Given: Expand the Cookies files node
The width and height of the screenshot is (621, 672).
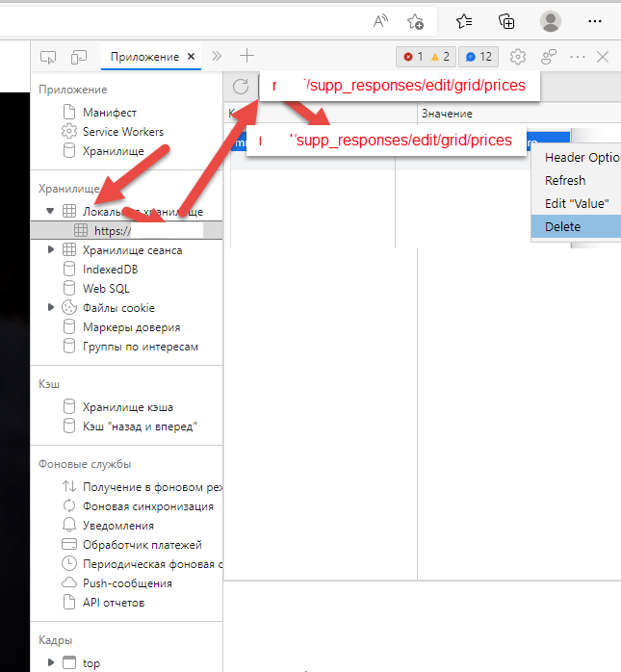Looking at the screenshot, I should pyautogui.click(x=50, y=308).
